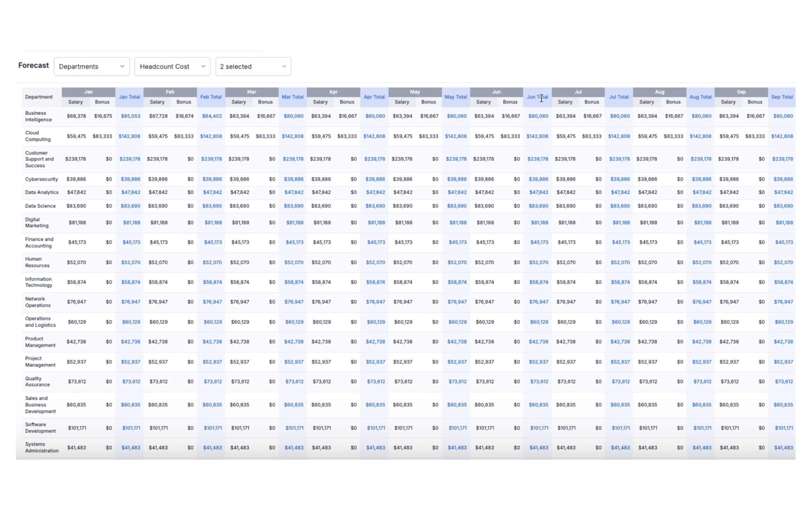Click Network Operations Jan Total $76,947
This screenshot has height=508, width=812.
131,302
